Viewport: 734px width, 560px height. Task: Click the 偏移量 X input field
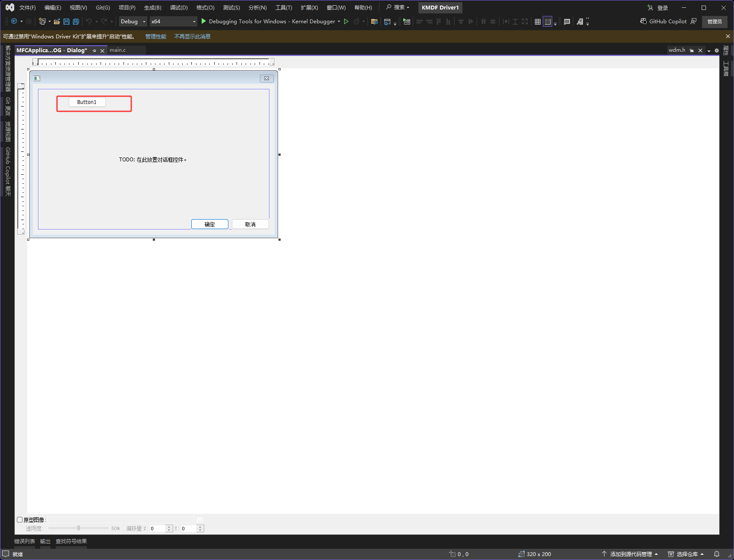(x=157, y=529)
